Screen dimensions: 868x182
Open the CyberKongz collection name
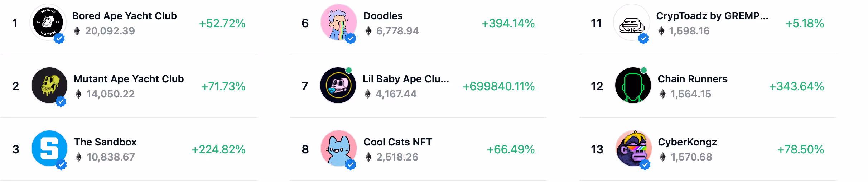tap(687, 142)
